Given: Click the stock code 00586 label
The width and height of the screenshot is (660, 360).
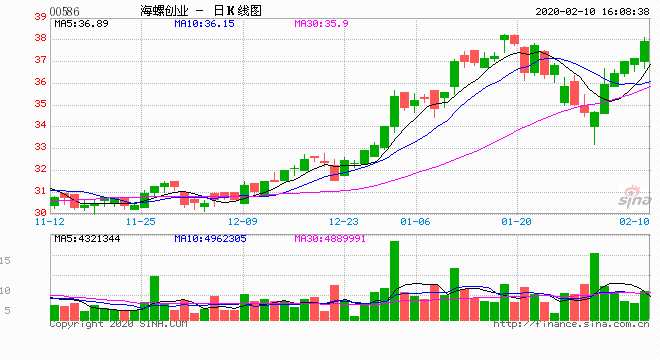Looking at the screenshot, I should click(x=64, y=11).
